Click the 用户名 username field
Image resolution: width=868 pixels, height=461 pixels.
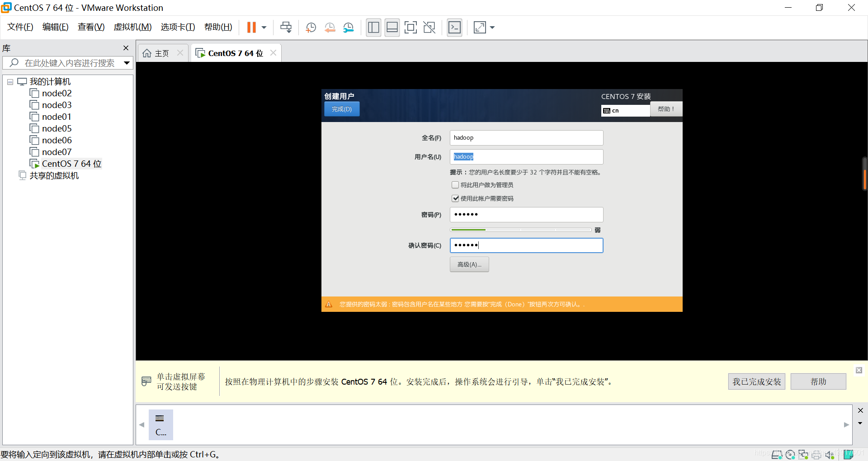coord(526,157)
